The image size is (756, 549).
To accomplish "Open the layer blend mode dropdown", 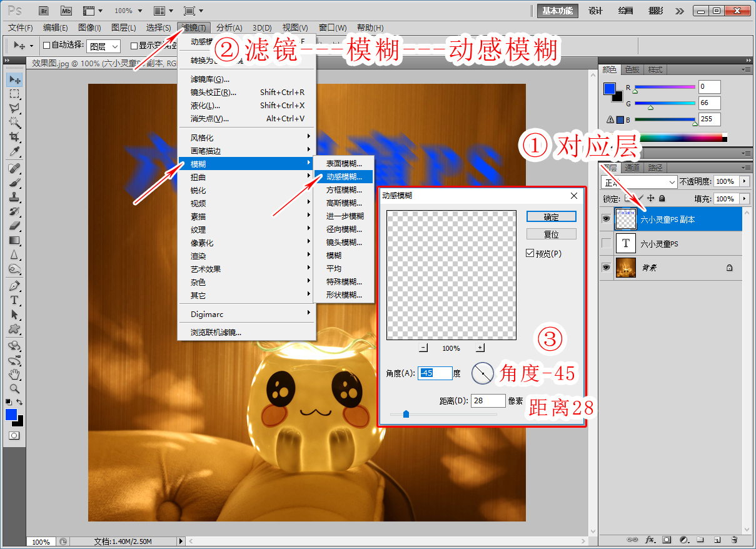I will pyautogui.click(x=639, y=182).
